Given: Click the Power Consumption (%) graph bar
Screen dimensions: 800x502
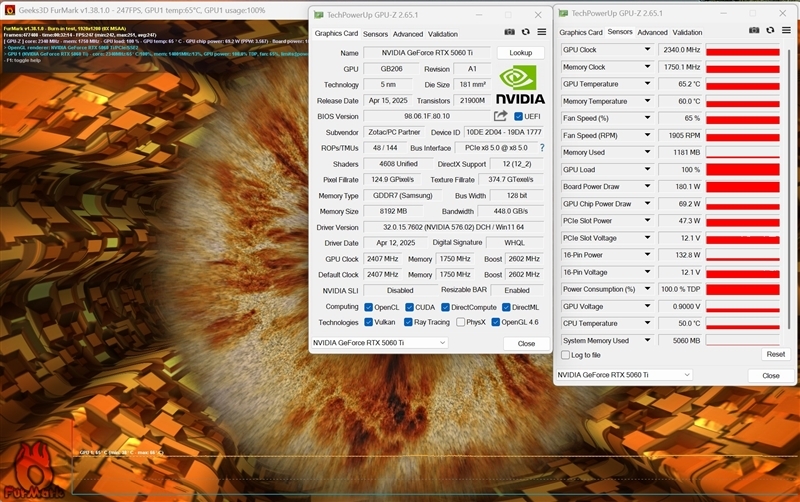Looking at the screenshot, I should [x=742, y=289].
